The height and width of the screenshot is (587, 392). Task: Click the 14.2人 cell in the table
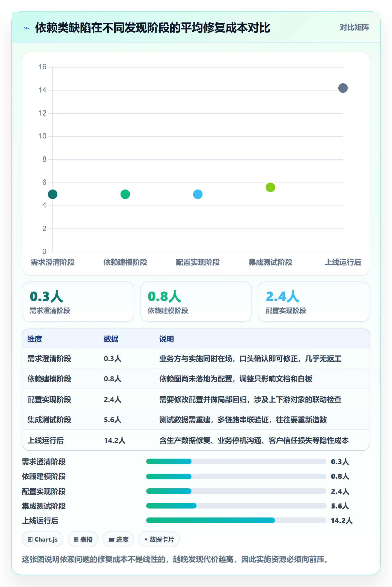pyautogui.click(x=115, y=440)
